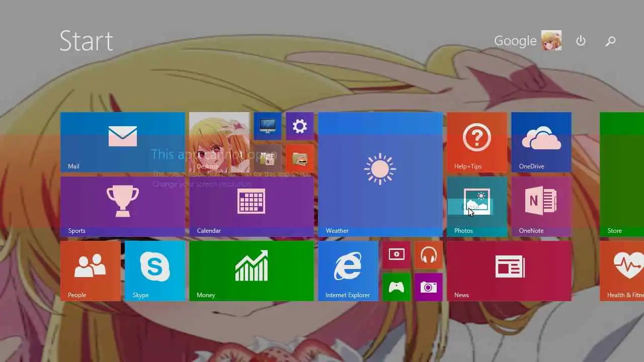The height and width of the screenshot is (362, 644).
Task: Open the Desktop tile
Action: 219,142
